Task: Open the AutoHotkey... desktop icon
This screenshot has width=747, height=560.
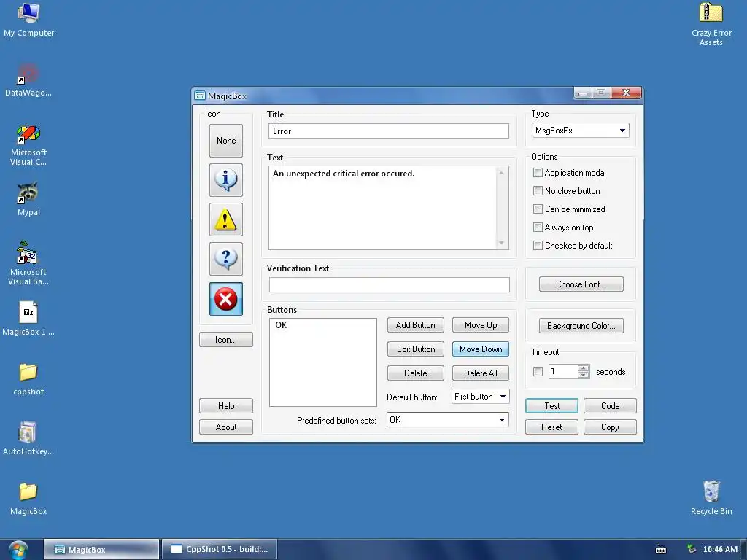Action: tap(28, 438)
